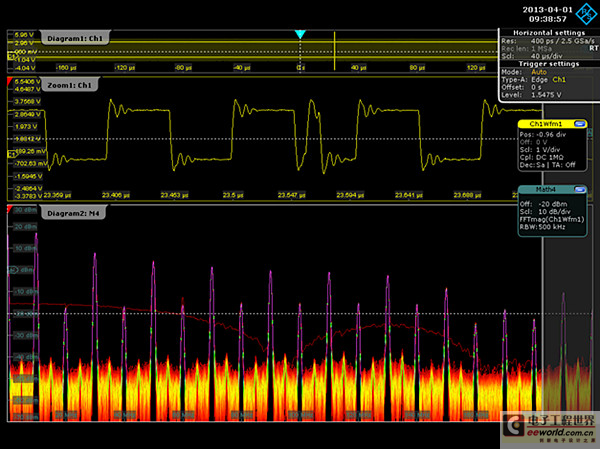This screenshot has height=449, width=600.
Task: Click the yellow zoom area marker in Diagram1
Action: [x=334, y=51]
